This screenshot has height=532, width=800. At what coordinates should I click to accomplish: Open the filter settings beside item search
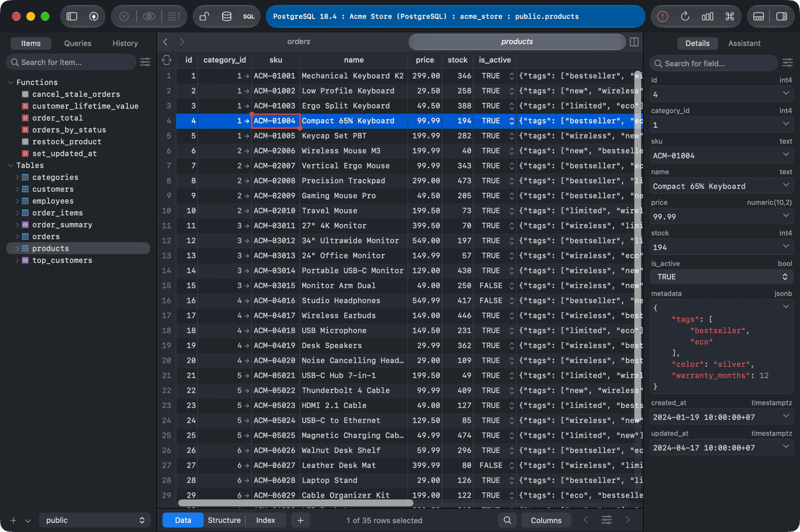145,62
